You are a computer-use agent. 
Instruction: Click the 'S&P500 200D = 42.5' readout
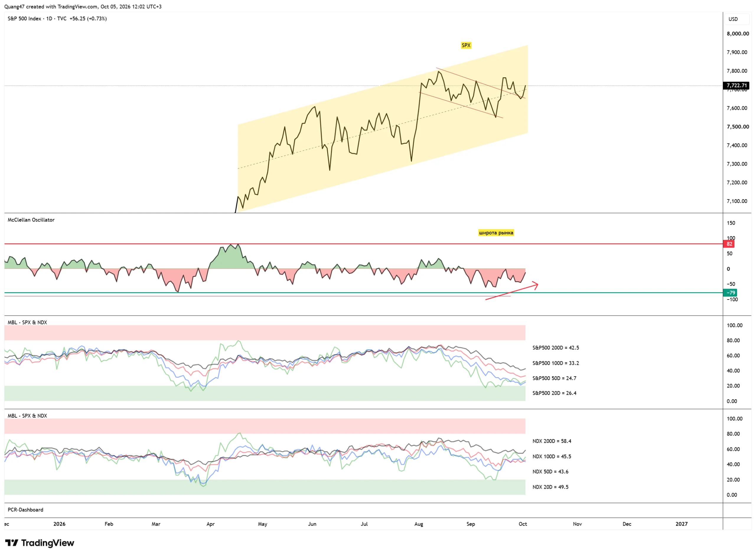pyautogui.click(x=556, y=348)
